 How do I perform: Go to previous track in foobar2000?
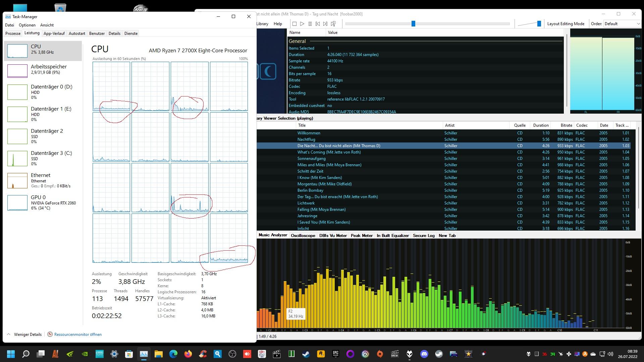point(318,24)
